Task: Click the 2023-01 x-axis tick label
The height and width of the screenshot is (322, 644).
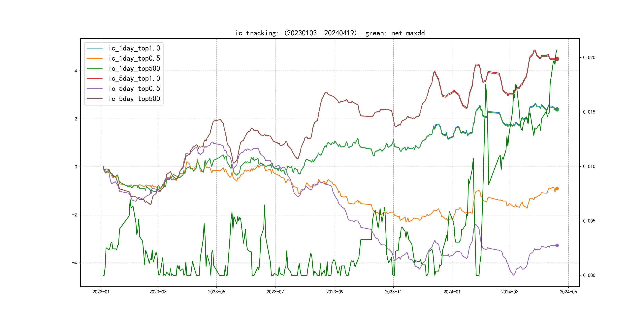Action: pyautogui.click(x=101, y=292)
